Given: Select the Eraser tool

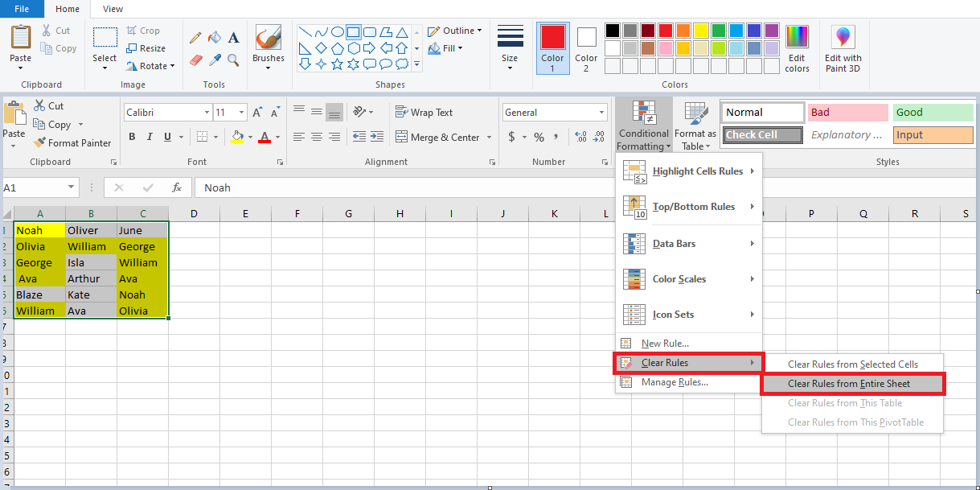Looking at the screenshot, I should click(195, 60).
